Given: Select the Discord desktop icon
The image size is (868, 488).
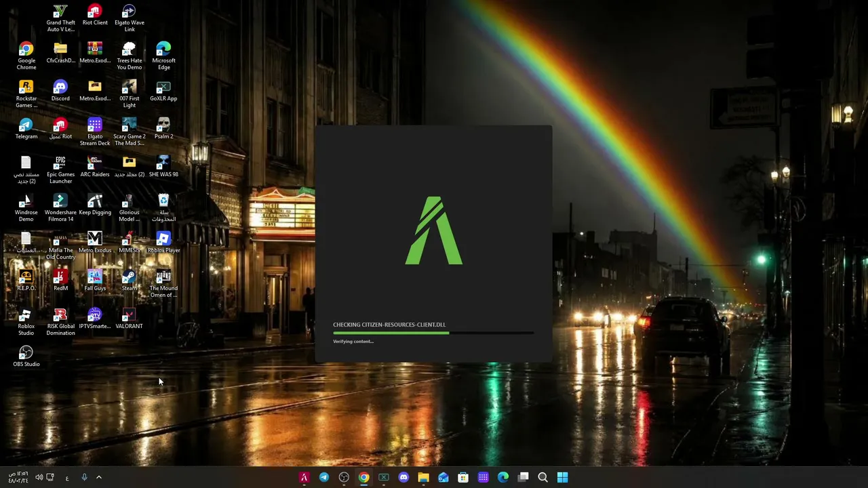Looking at the screenshot, I should pyautogui.click(x=60, y=91).
